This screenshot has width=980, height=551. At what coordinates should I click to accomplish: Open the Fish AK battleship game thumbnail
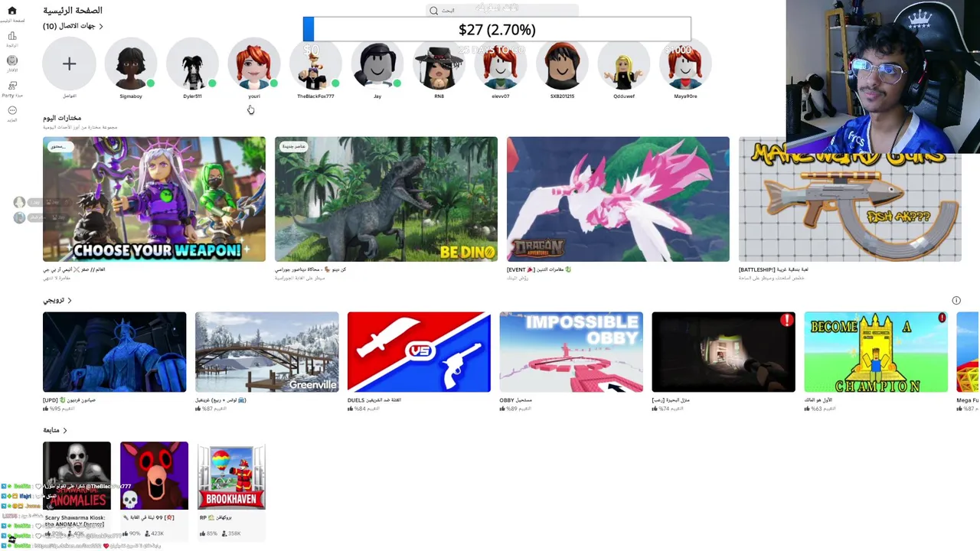(850, 199)
